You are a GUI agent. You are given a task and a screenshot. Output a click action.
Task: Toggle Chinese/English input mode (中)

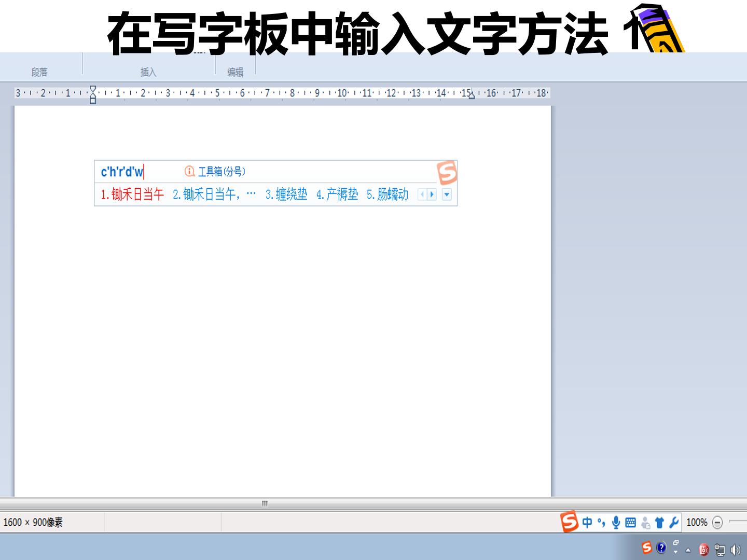pos(587,522)
